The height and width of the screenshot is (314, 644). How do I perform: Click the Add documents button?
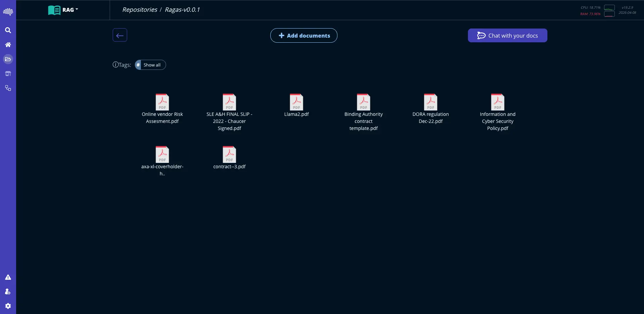304,35
